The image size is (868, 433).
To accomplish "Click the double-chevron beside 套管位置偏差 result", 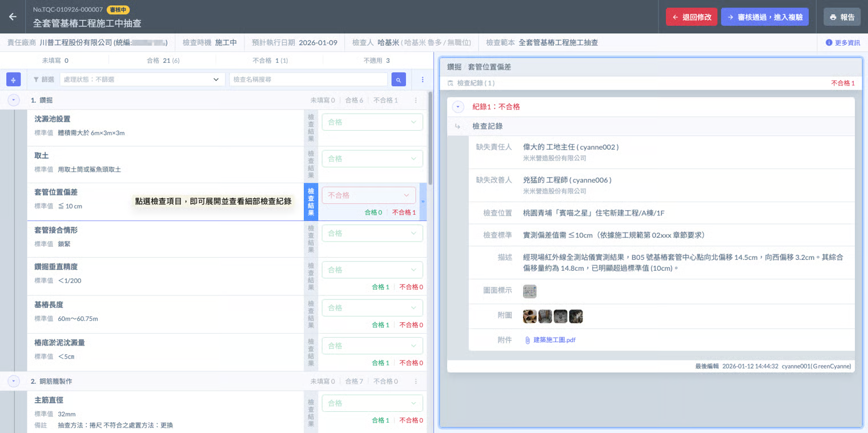I will point(423,201).
